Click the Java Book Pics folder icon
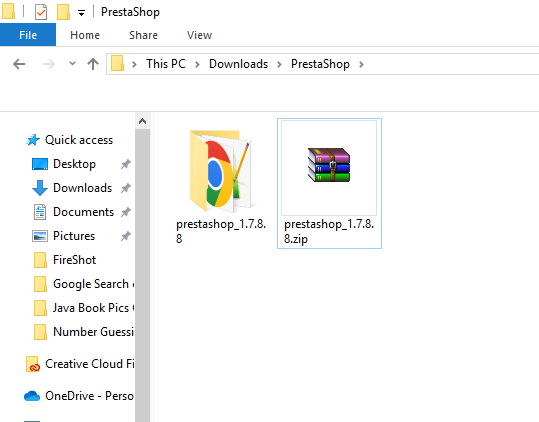 (40, 308)
